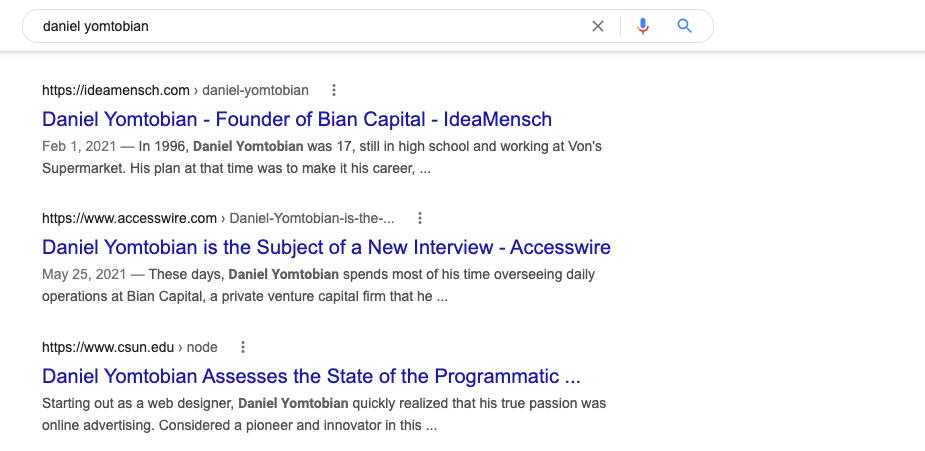
Task: Click the www.csun.edu URL breadcrumb
Action: [x=108, y=347]
